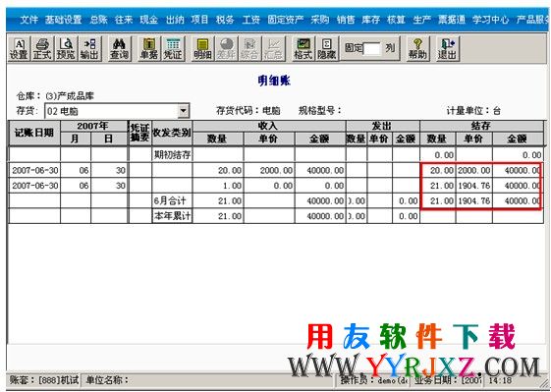Select the 期初结存 row label
Viewport: 551px width, 392px height.
coord(172,154)
